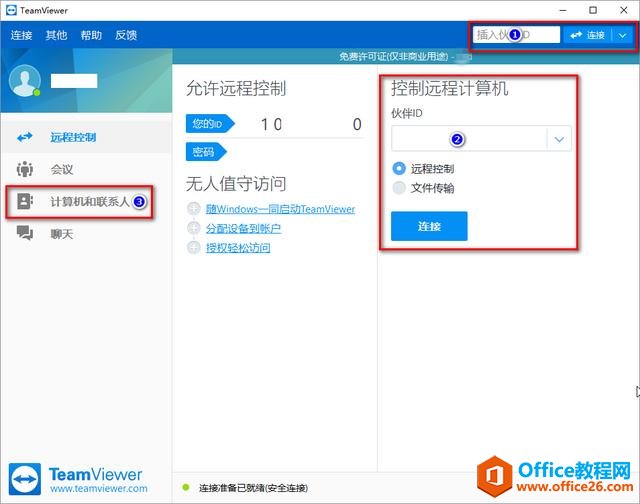Click the 允许远程控制 heading
Image resolution: width=640 pixels, height=504 pixels.
click(x=236, y=88)
